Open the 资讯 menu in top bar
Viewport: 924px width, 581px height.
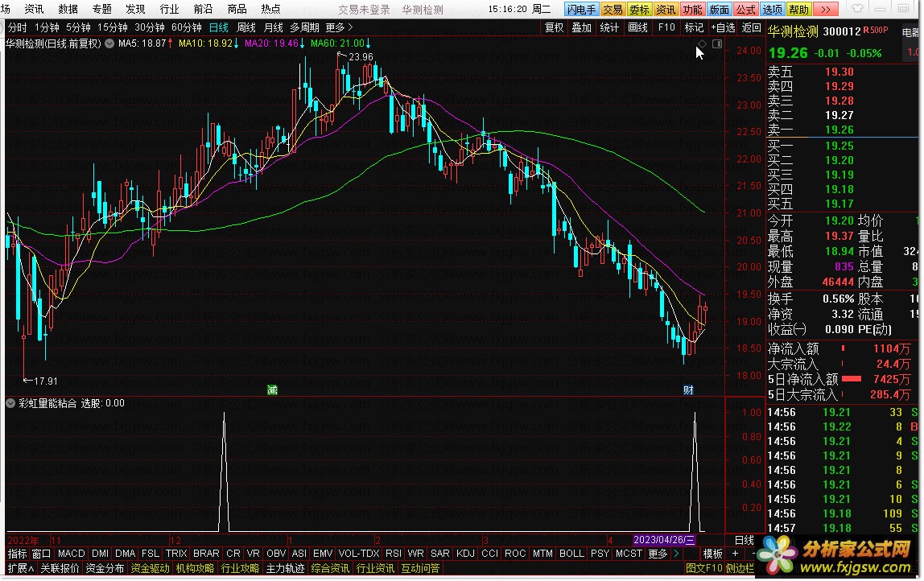coord(34,10)
